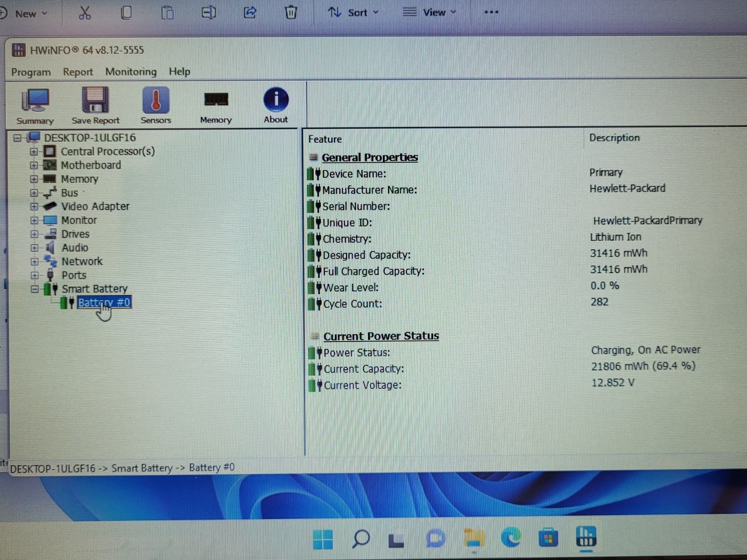Select Ports in the tree
This screenshot has width=747, height=560.
[x=74, y=275]
